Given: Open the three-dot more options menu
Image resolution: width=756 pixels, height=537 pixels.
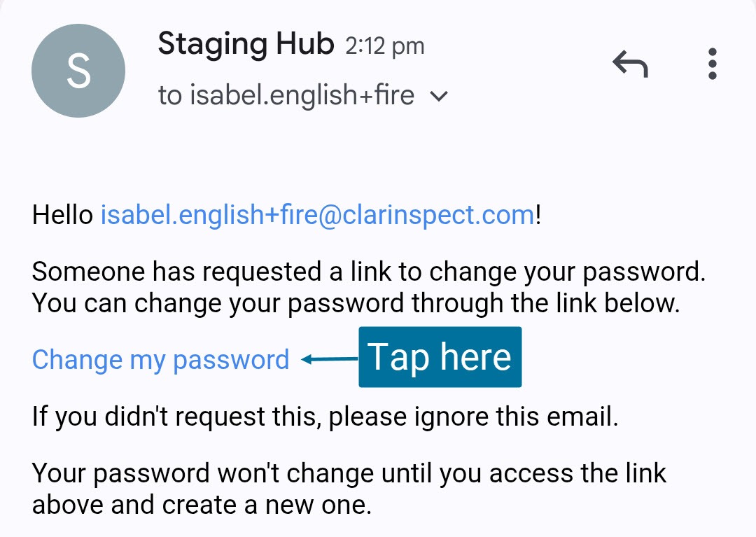Looking at the screenshot, I should click(713, 64).
